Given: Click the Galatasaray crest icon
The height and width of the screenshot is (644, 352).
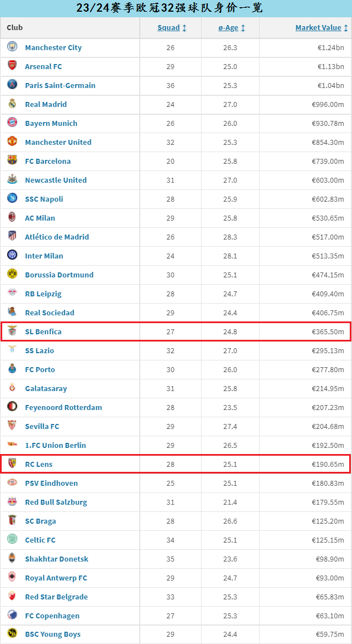Looking at the screenshot, I should (12, 388).
